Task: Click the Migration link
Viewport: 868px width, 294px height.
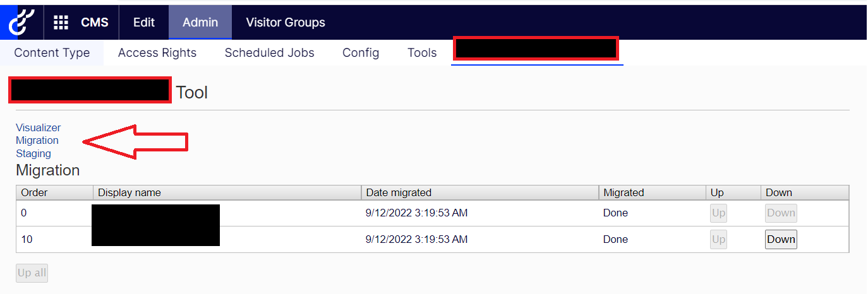Action: pyautogui.click(x=37, y=141)
